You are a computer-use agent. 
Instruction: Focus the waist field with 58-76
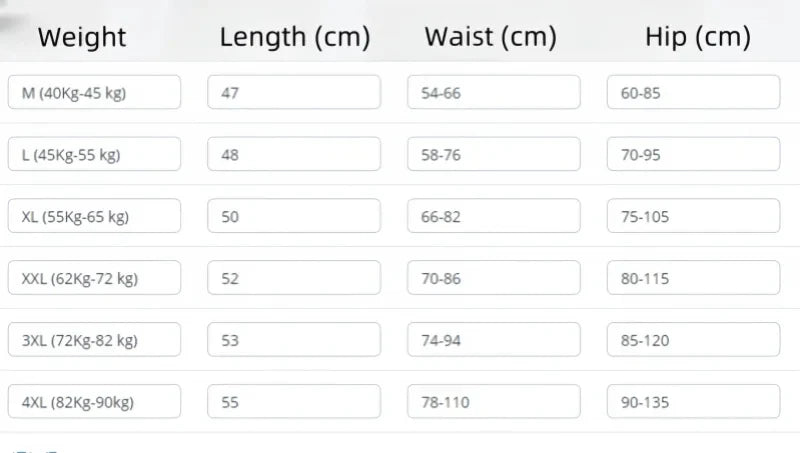(x=494, y=155)
